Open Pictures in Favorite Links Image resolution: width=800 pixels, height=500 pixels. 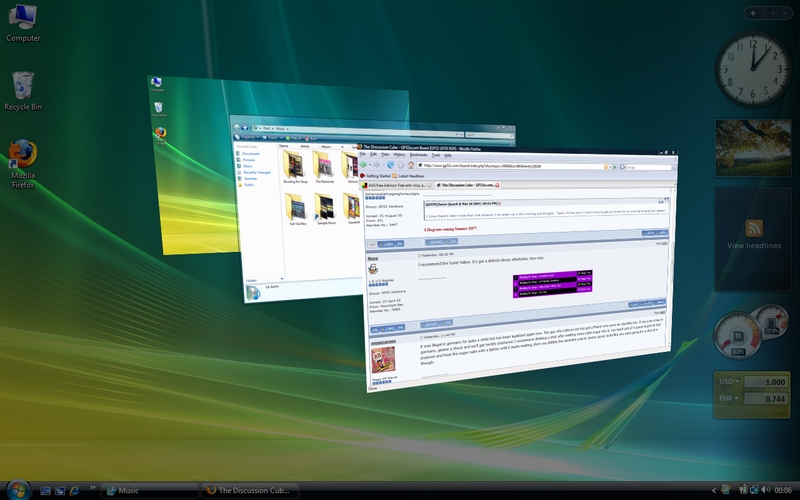(246, 160)
